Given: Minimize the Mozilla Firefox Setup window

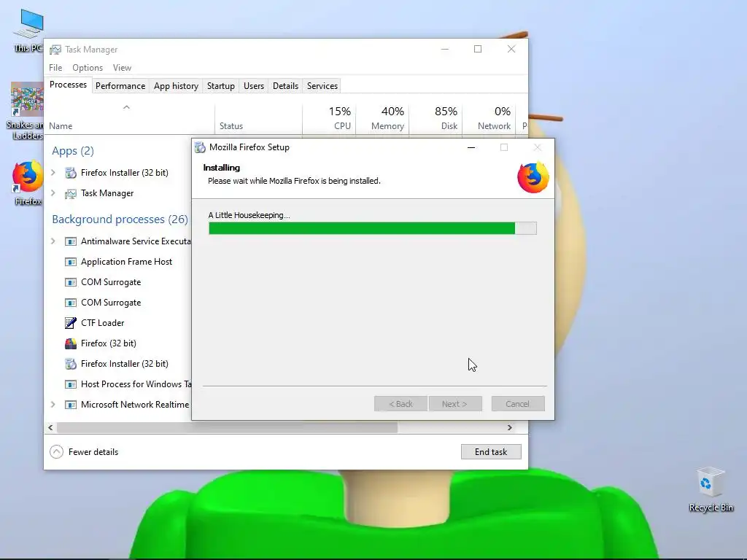Looking at the screenshot, I should pyautogui.click(x=471, y=147).
